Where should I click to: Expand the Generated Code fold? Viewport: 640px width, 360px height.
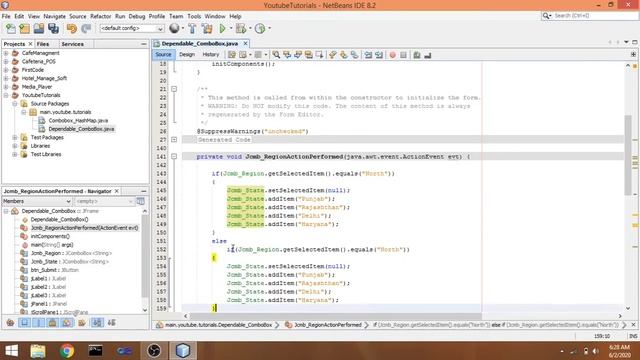coord(174,140)
